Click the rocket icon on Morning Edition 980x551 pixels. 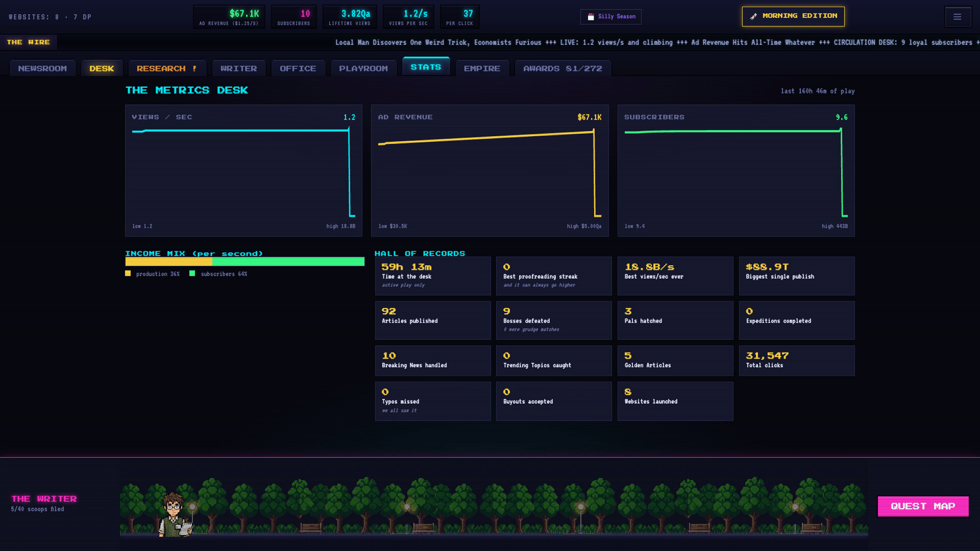click(753, 16)
